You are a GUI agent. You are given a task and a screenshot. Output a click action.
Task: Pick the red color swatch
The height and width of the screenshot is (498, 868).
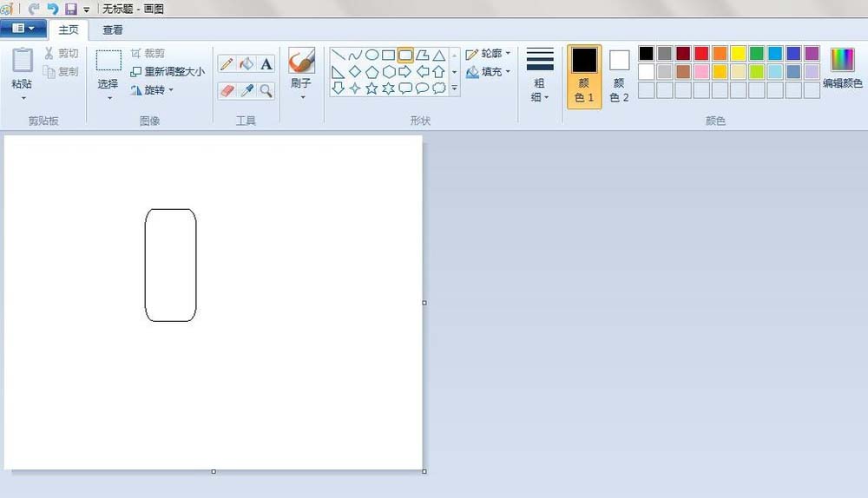701,53
